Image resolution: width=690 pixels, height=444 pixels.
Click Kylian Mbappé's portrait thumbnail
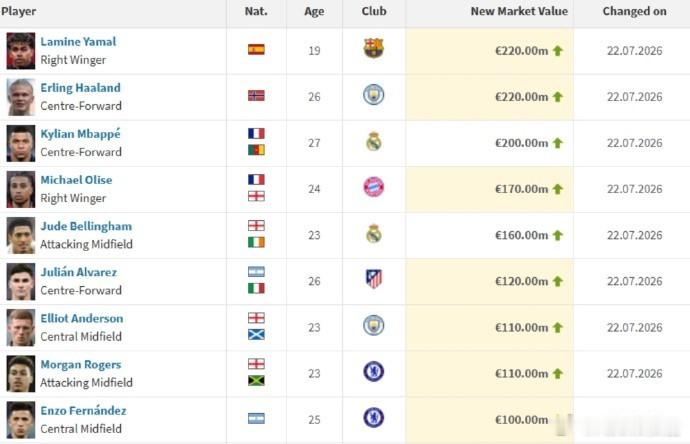coord(21,143)
